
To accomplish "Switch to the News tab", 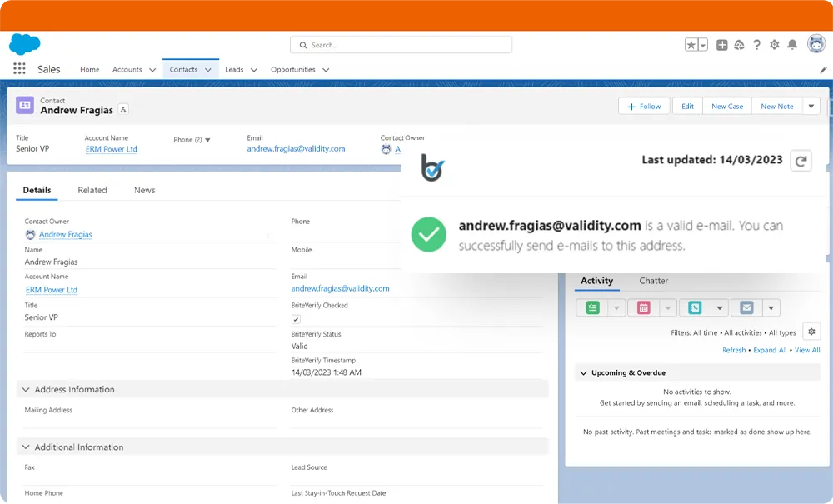I will pos(144,190).
